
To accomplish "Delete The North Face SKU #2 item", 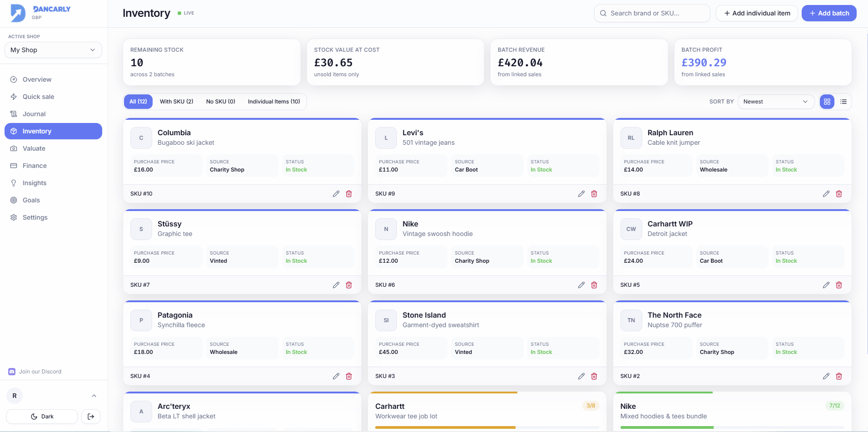I will (839, 376).
